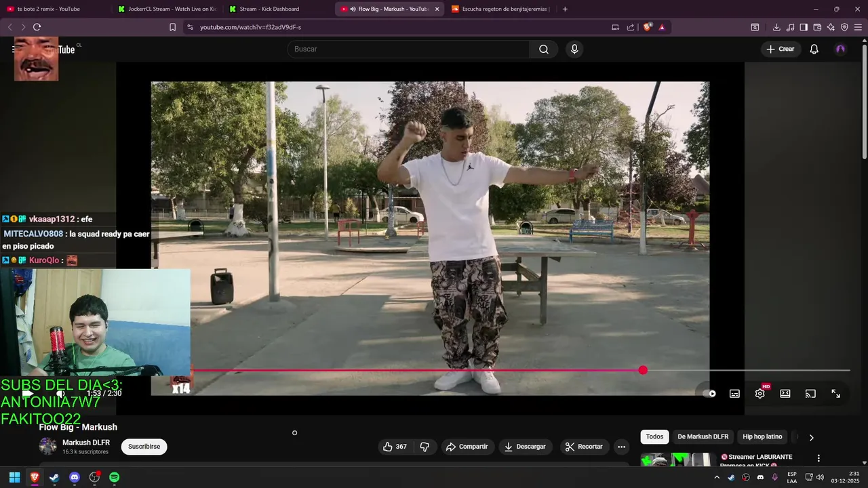The height and width of the screenshot is (488, 868).
Task: Select the Todos filter chip
Action: click(x=654, y=437)
